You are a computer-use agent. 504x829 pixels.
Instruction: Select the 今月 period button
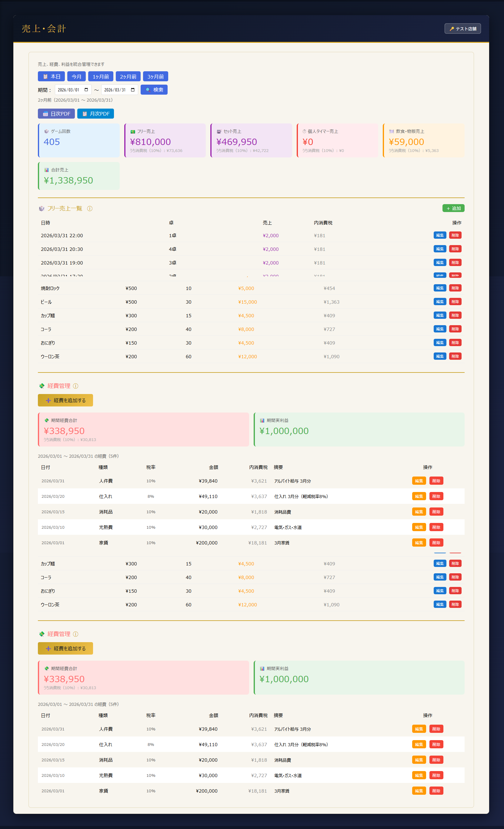(76, 76)
